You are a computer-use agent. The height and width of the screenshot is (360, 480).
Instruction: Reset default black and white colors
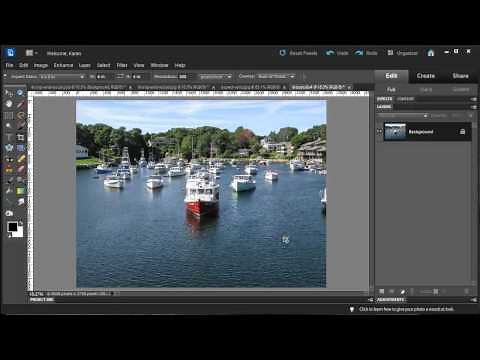(10, 235)
